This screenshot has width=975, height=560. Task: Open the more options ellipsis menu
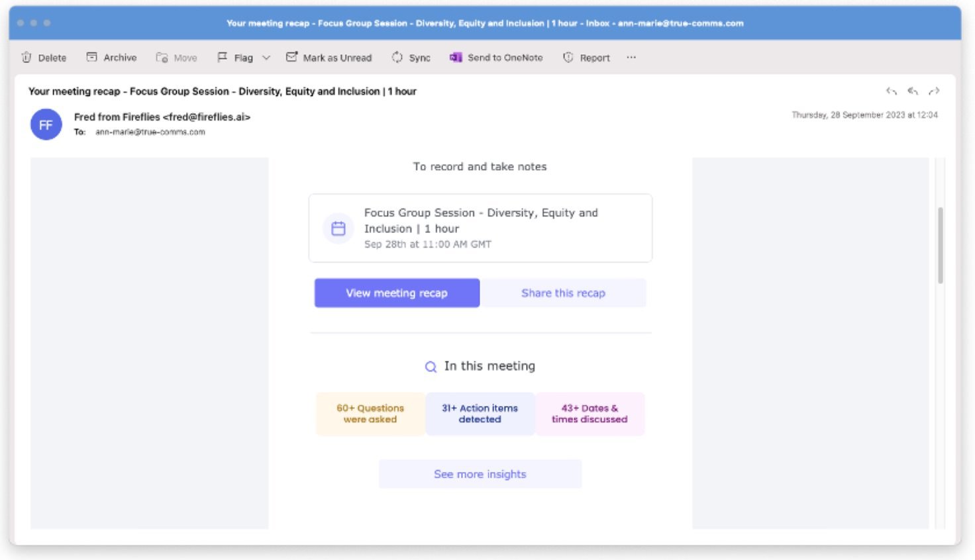pos(631,58)
